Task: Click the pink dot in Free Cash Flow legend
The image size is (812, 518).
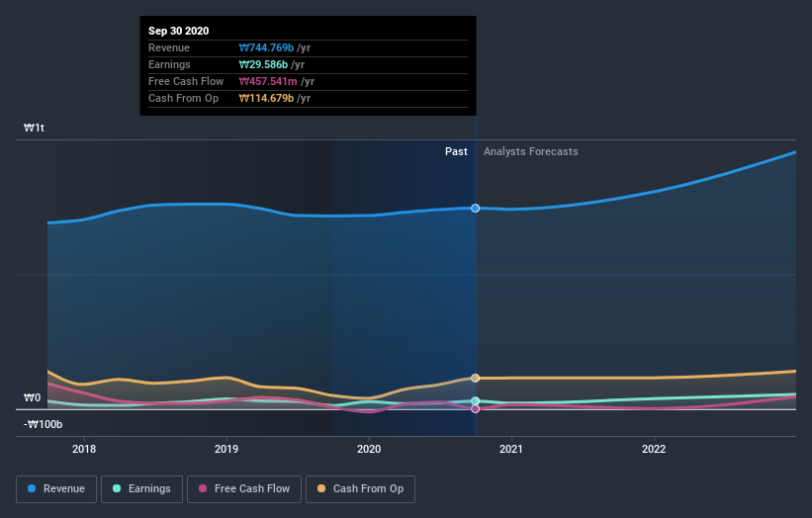Action: click(x=203, y=488)
